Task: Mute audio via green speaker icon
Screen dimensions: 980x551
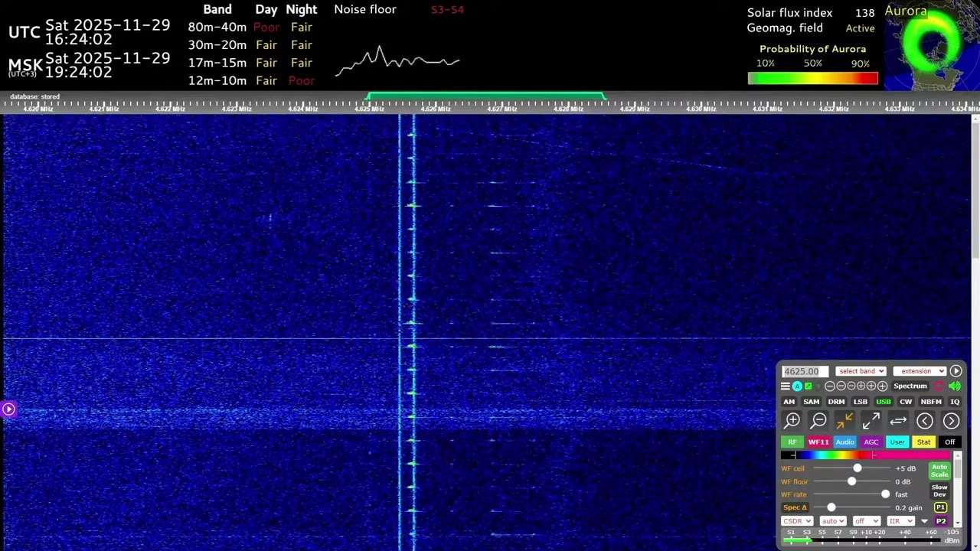Action: (955, 386)
